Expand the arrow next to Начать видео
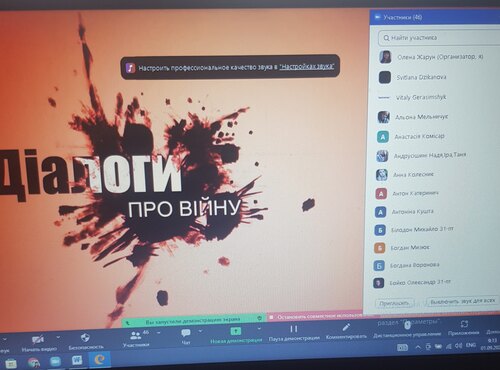This screenshot has width=500, height=370. [x=59, y=338]
